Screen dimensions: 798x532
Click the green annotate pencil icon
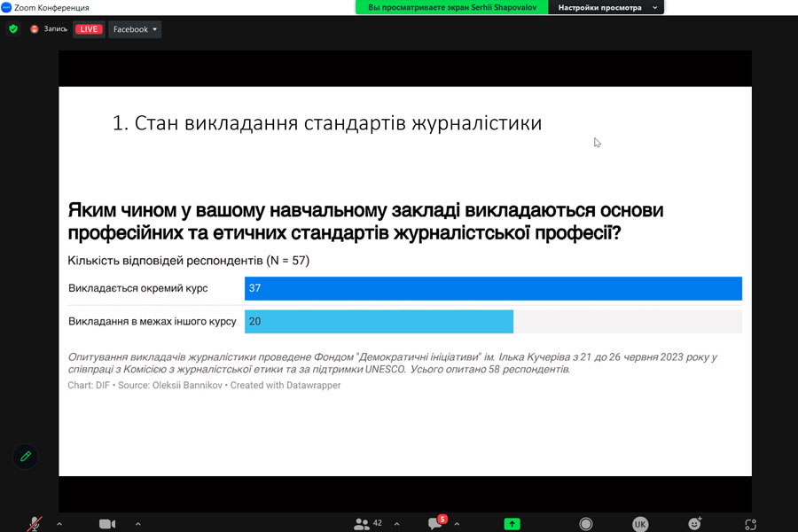click(x=26, y=457)
